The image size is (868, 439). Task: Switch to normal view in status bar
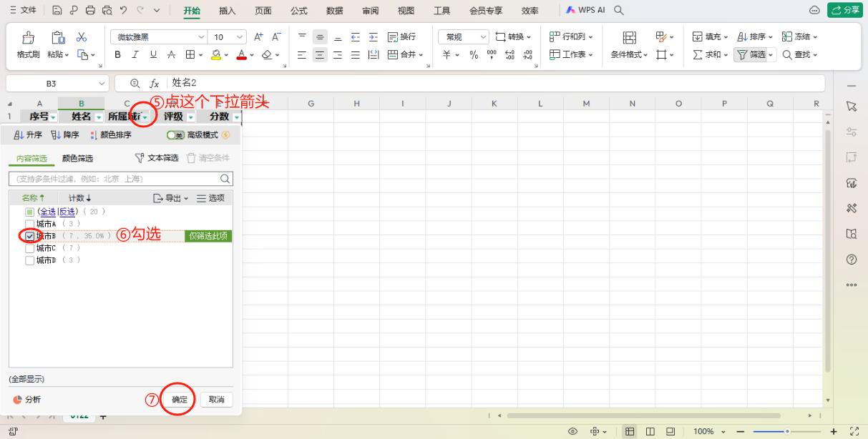coord(630,432)
